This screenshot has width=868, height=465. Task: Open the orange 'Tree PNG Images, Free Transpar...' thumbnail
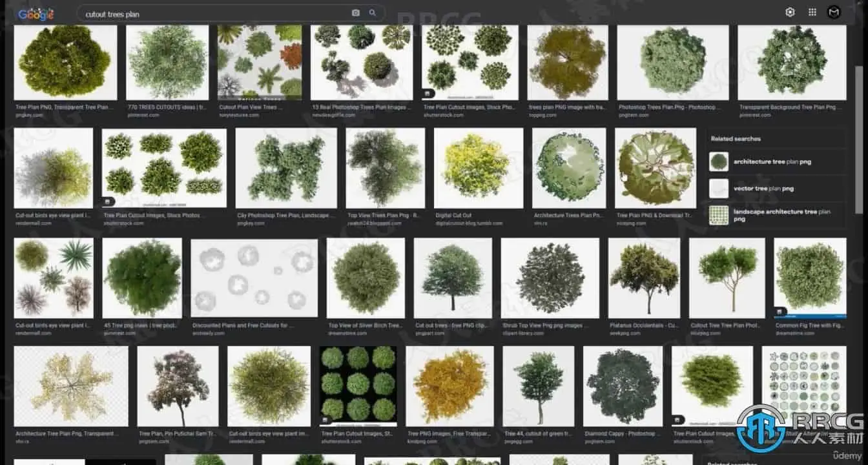449,386
